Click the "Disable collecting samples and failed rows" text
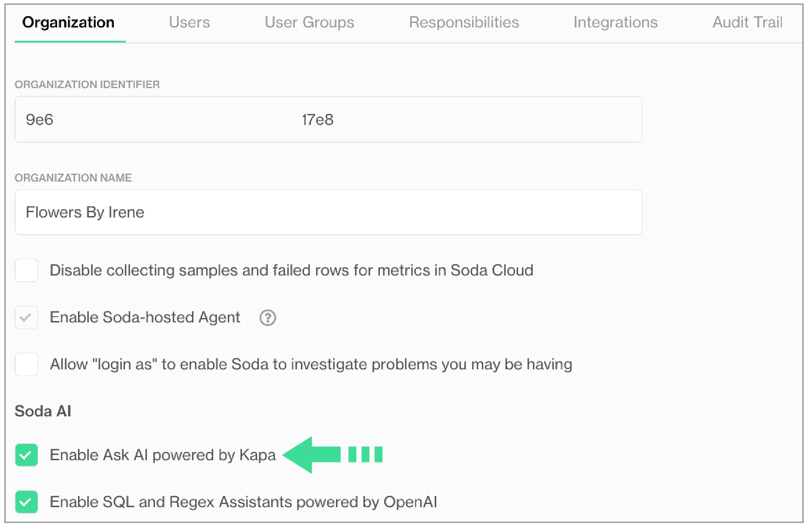Screen dimensions: 812x528 291,271
